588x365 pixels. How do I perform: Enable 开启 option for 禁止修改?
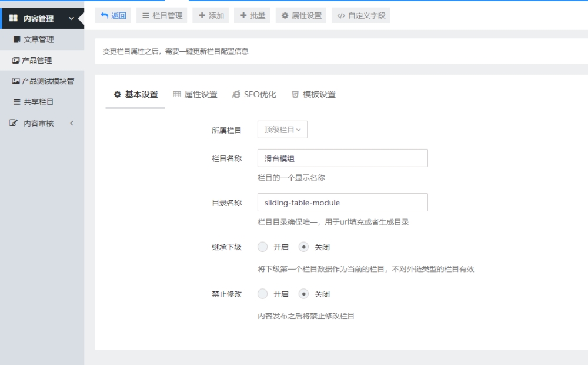coord(263,294)
